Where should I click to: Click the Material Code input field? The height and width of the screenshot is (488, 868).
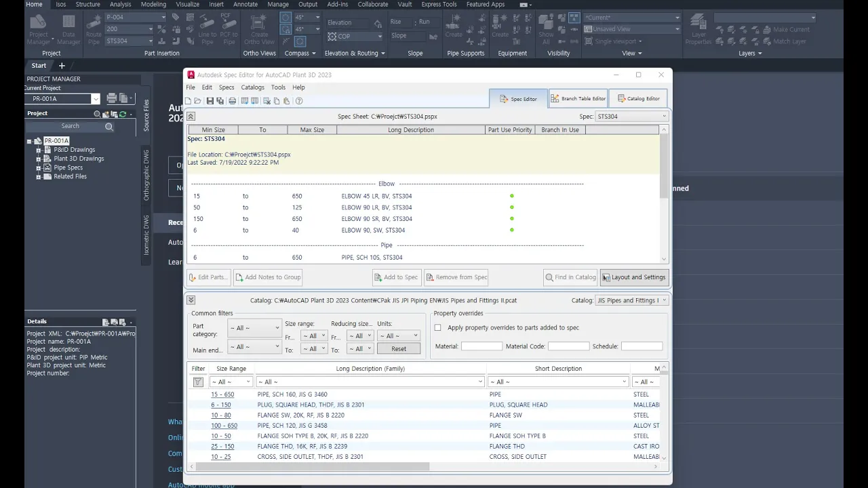568,346
